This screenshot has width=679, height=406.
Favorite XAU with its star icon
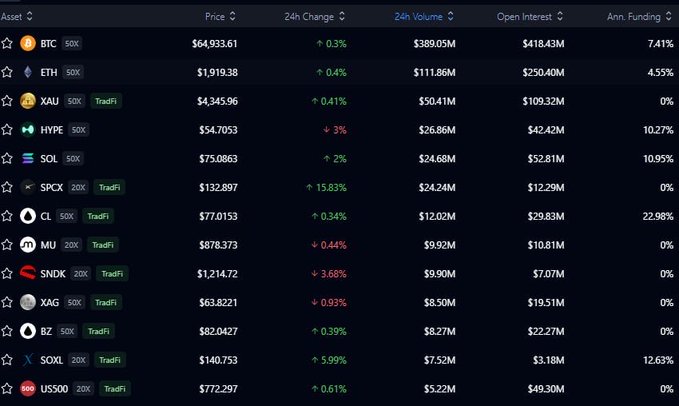7,101
